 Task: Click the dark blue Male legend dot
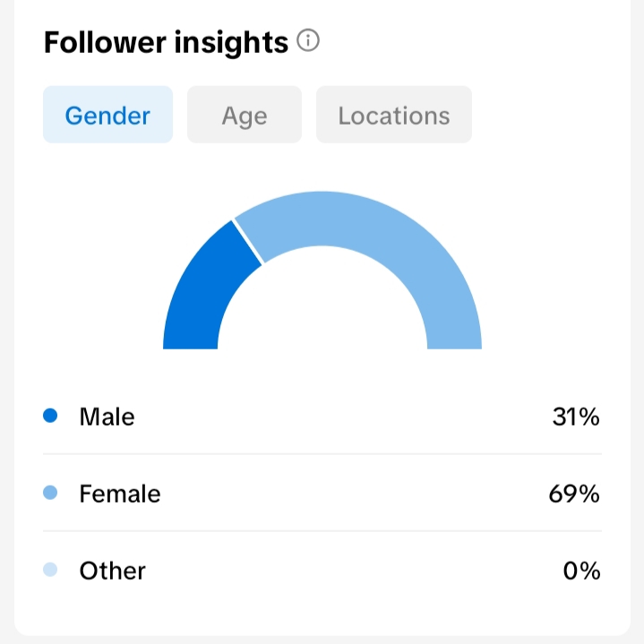point(50,416)
